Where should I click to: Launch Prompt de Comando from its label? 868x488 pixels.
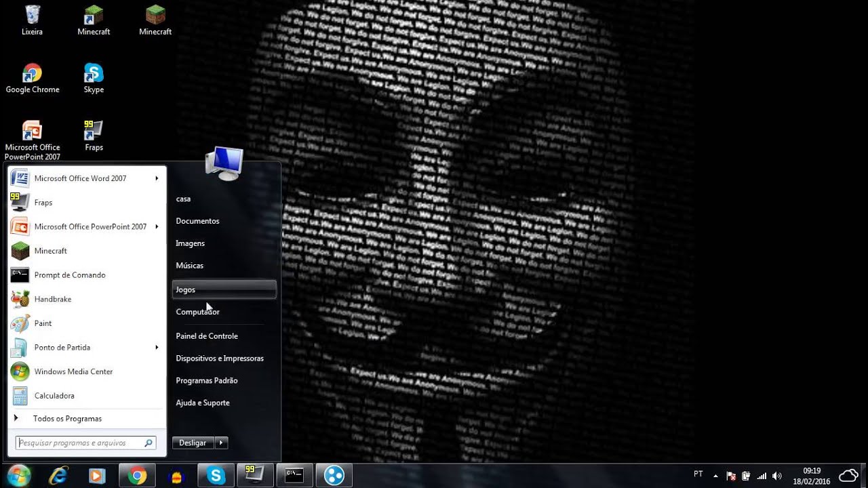click(70, 275)
